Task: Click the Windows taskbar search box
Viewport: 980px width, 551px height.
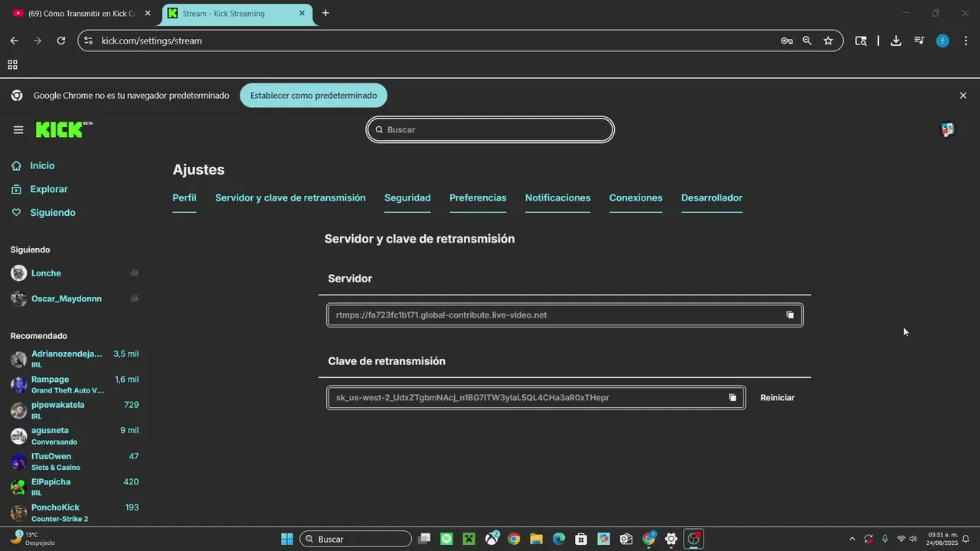Action: tap(355, 539)
